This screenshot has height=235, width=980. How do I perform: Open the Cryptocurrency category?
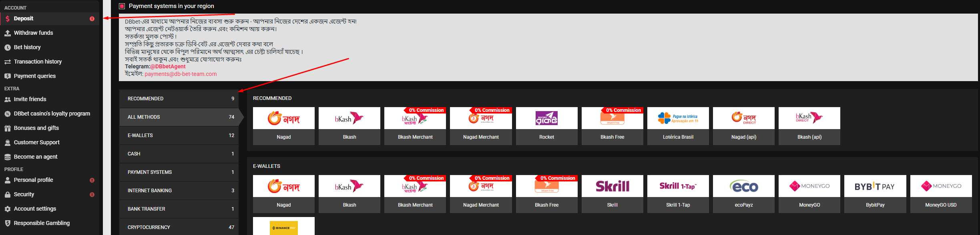179,227
